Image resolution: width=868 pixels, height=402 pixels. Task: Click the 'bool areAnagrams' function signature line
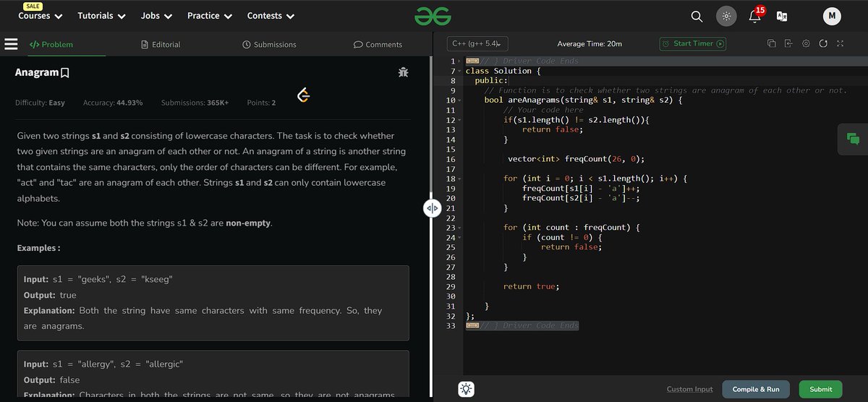point(582,100)
